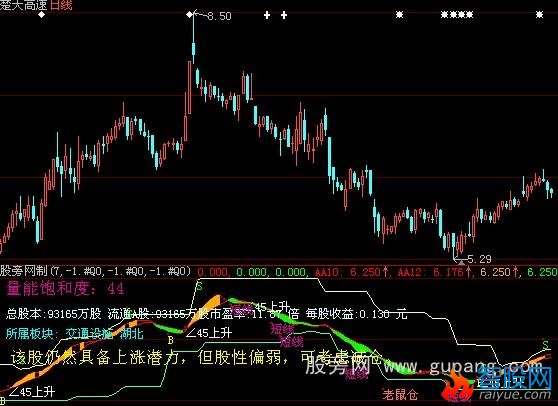Click the lone diamond marker near the chart title
This screenshot has height=406, width=558.
(42, 15)
